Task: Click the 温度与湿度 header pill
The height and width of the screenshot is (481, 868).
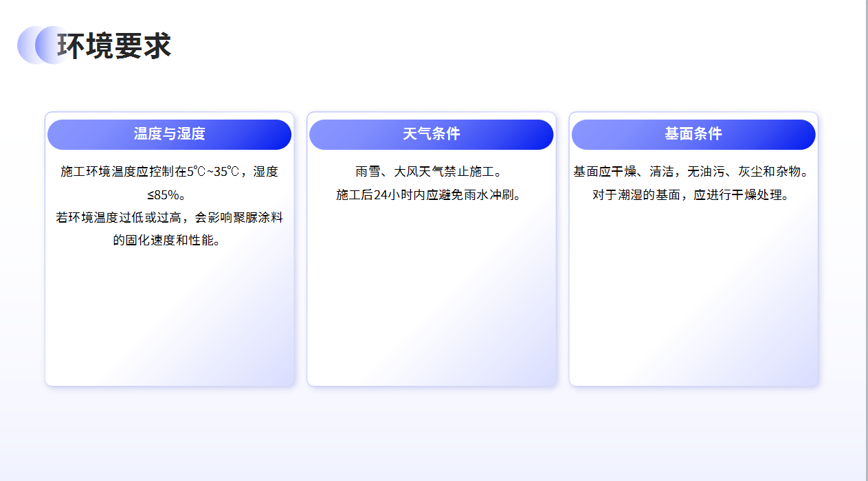Action: 169,134
